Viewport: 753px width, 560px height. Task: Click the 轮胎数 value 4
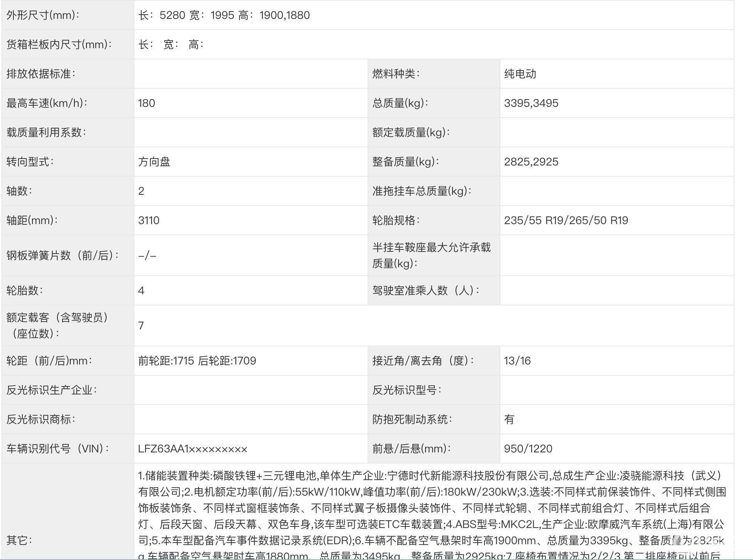[141, 291]
